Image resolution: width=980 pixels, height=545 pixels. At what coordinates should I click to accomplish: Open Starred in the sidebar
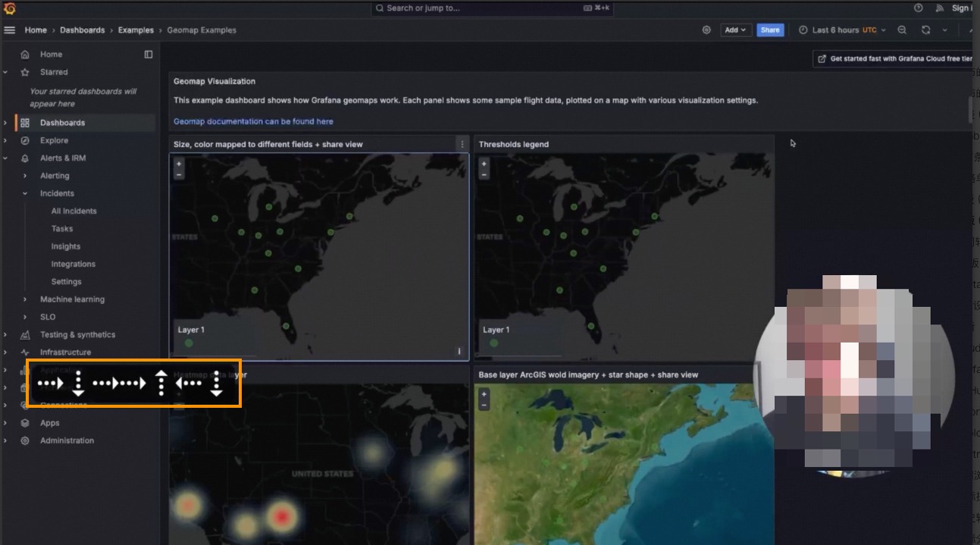pos(54,72)
